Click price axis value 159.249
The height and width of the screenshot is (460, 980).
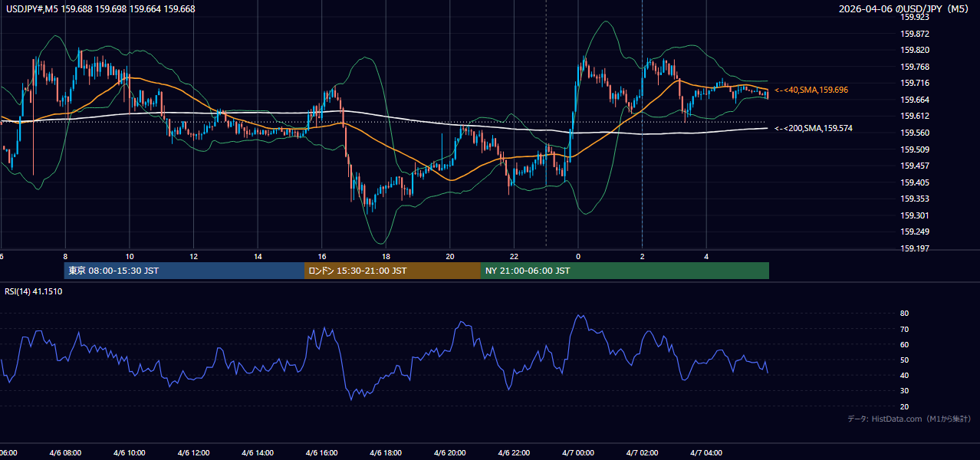point(916,232)
